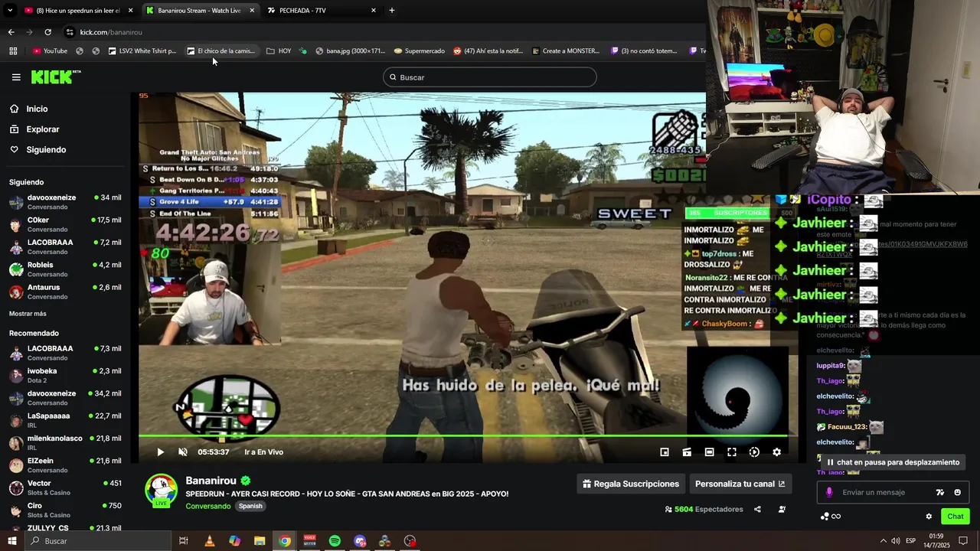Click the user icon next to share
The height and width of the screenshot is (551, 980).
pyautogui.click(x=782, y=509)
